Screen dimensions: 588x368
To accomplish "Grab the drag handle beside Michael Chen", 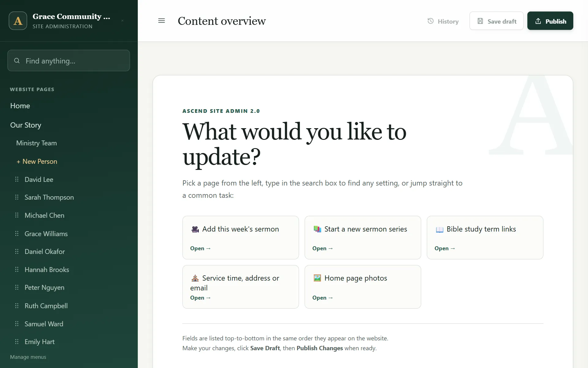I will click(x=17, y=215).
